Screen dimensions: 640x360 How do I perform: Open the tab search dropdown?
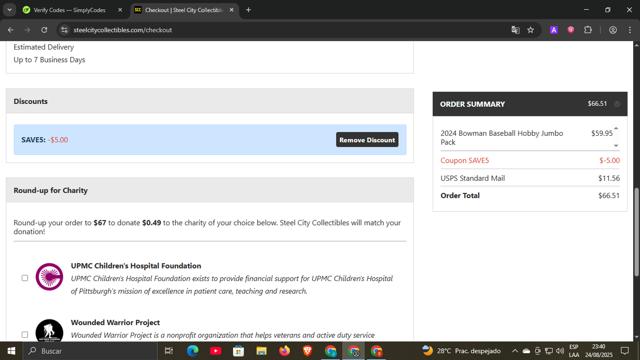coord(9,10)
